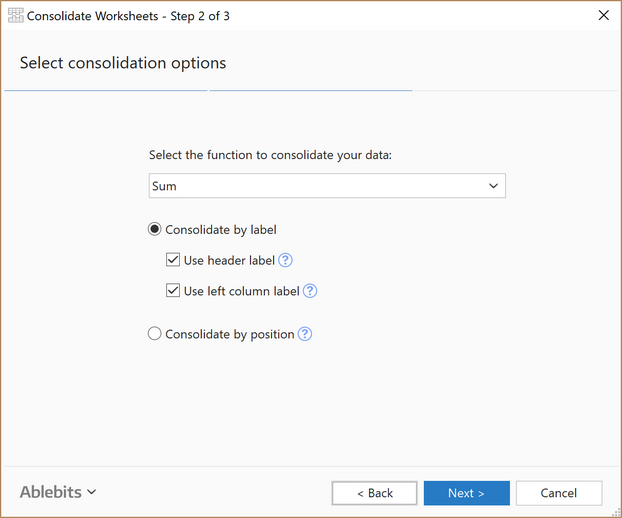
Task: Expand the Ablebits menu chevron
Action: tap(92, 492)
